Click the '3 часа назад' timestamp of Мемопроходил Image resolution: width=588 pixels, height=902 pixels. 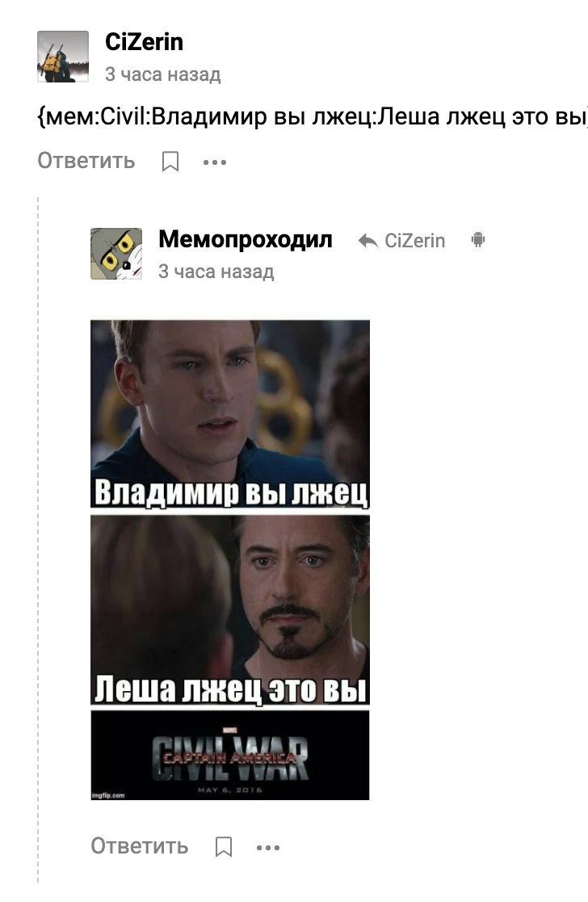coord(216,272)
